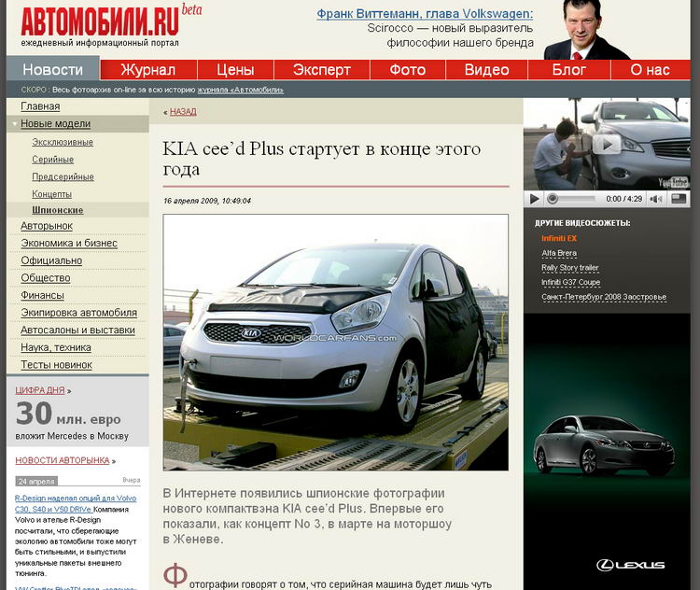Click 30 млн. евро figure
Screen dimensions: 700x590
[x=68, y=414]
